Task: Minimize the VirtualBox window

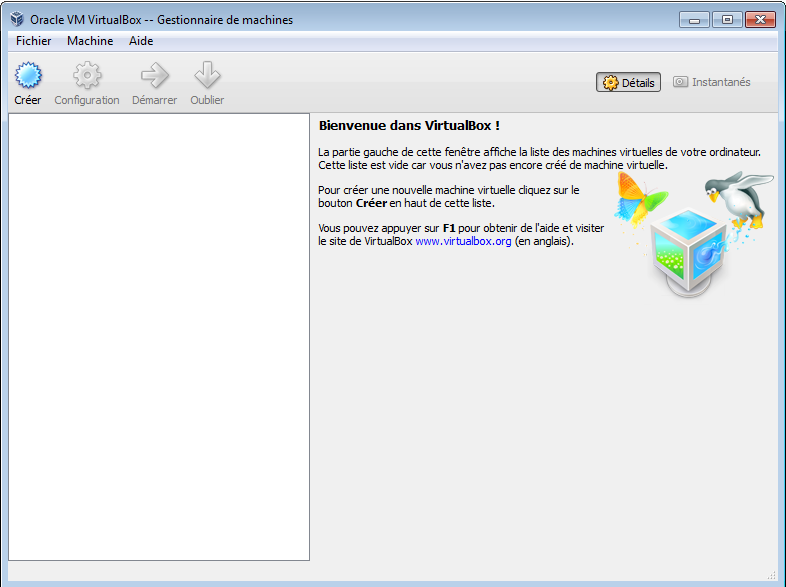Action: (x=694, y=20)
